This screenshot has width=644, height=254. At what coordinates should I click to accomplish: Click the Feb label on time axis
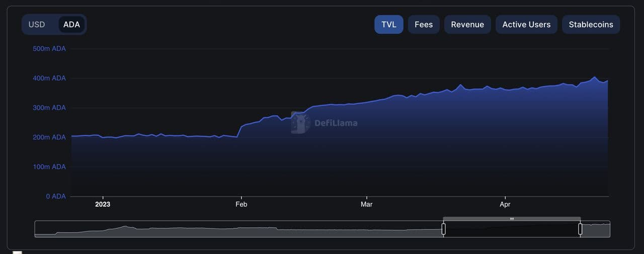point(242,204)
